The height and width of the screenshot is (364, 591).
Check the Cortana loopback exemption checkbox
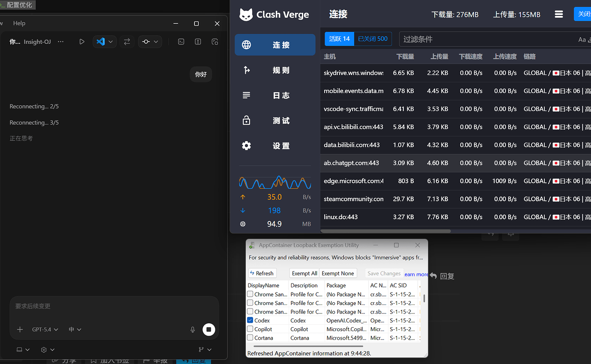(250, 338)
